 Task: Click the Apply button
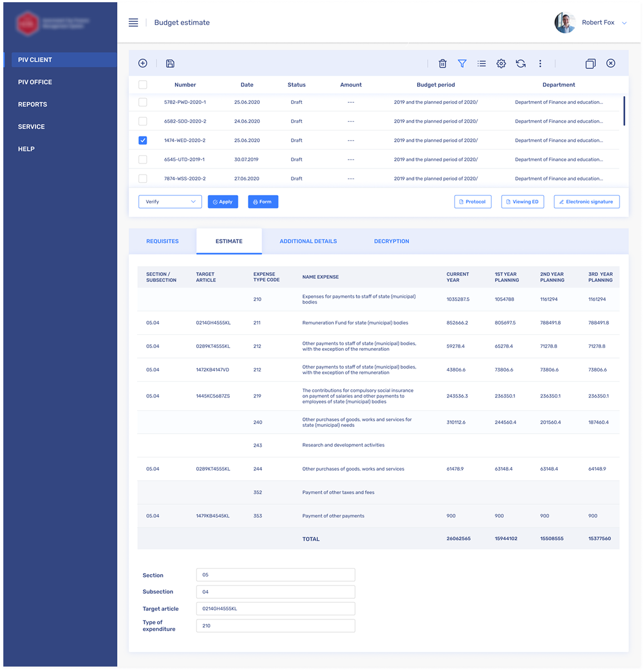click(x=223, y=202)
